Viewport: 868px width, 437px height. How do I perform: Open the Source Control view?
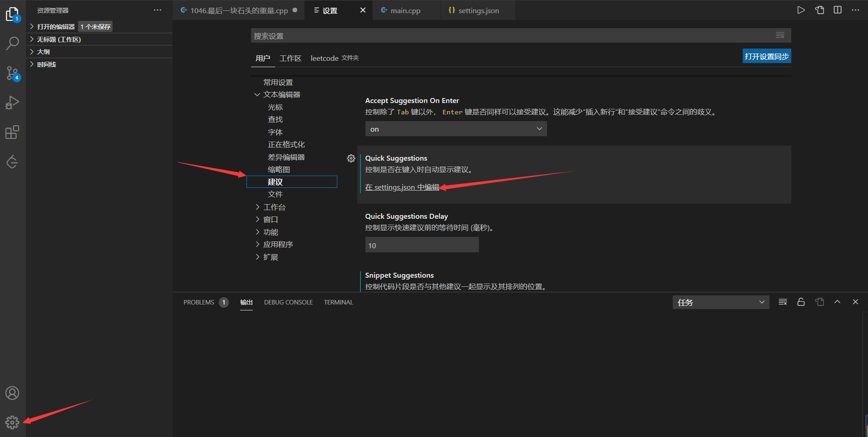12,73
